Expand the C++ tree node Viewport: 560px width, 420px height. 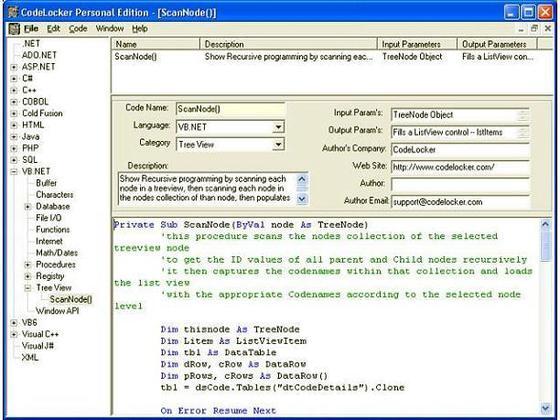[14, 90]
